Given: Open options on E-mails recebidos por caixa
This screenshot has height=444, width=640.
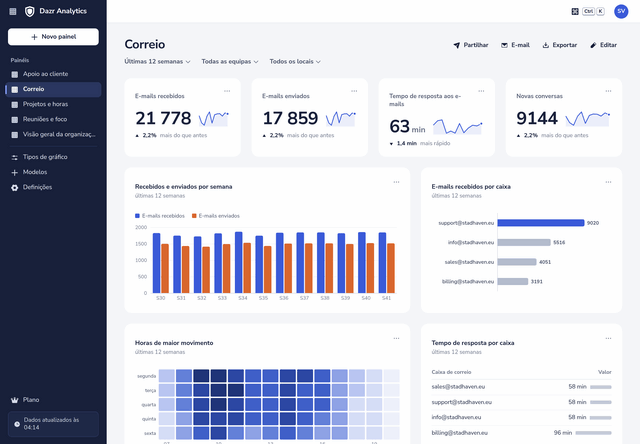Looking at the screenshot, I should click(x=608, y=182).
